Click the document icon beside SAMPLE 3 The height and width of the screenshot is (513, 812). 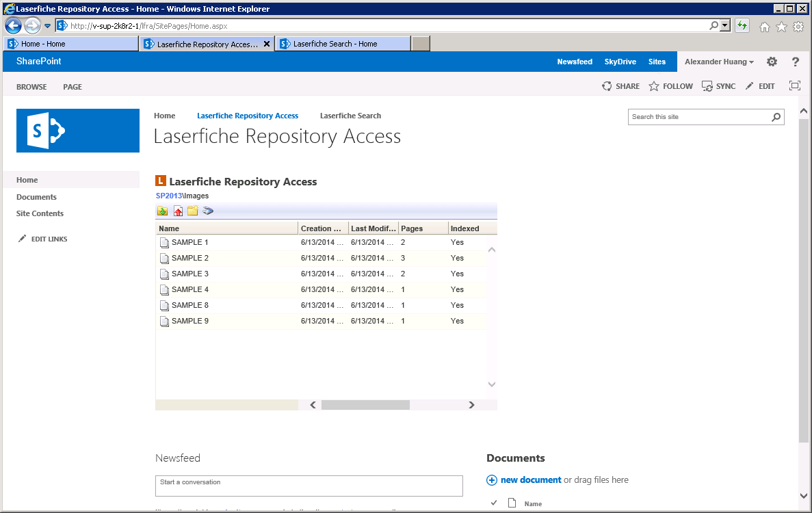tap(164, 274)
